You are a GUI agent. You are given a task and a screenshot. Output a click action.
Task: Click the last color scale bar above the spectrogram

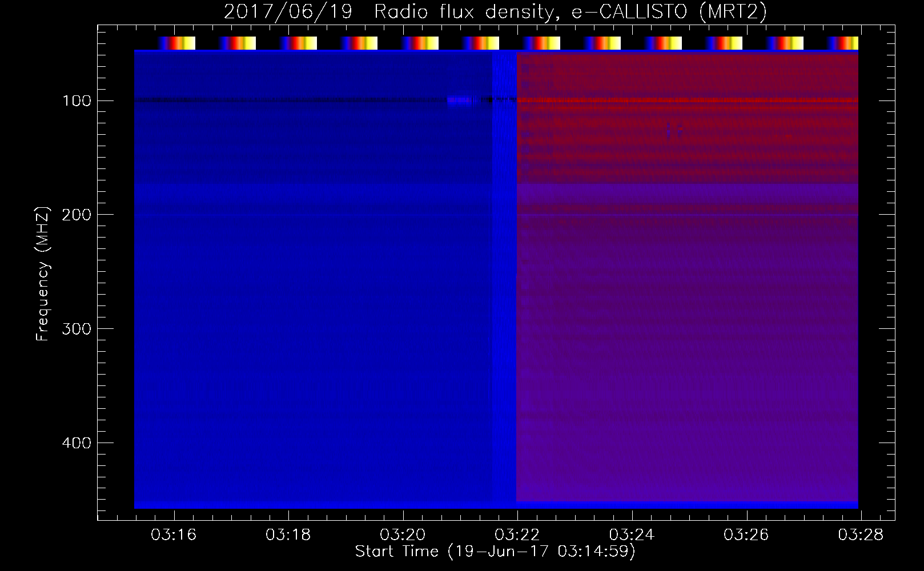(842, 43)
